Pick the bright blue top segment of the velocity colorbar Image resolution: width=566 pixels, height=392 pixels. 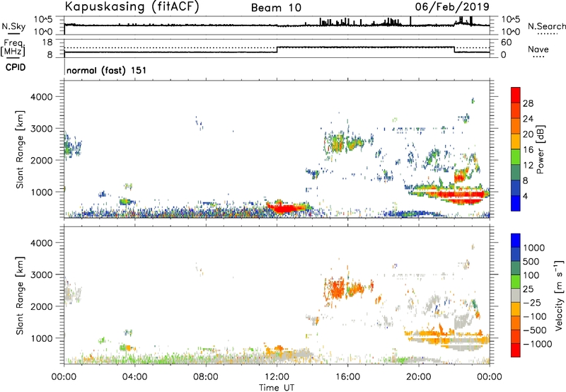tap(516, 241)
